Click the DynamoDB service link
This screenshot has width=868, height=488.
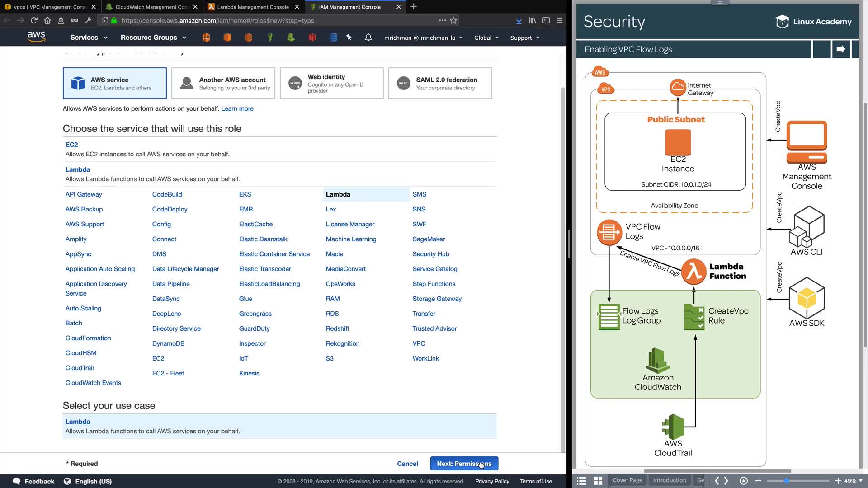click(168, 343)
